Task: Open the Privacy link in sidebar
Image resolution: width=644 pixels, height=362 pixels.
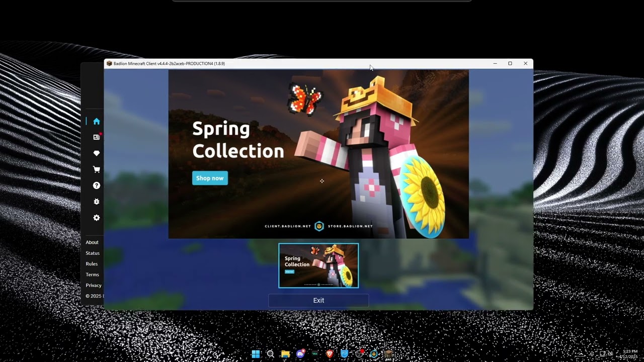Action: [94, 285]
